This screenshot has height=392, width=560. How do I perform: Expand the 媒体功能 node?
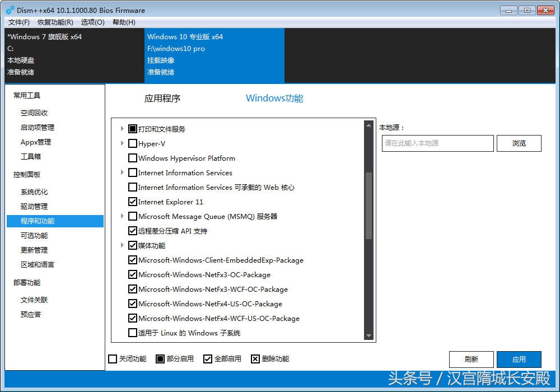[122, 245]
